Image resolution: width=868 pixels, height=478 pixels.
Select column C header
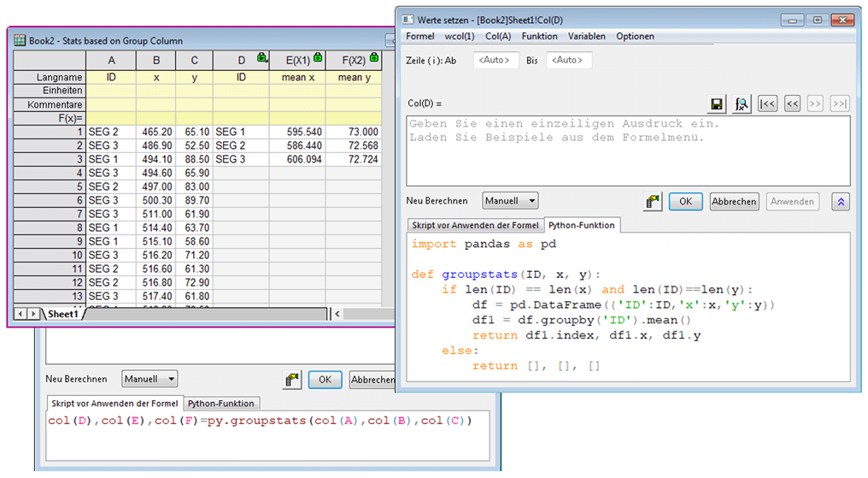click(x=194, y=61)
